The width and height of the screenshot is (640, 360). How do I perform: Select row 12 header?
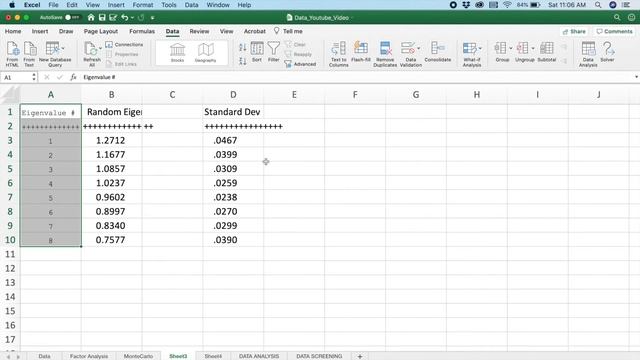(10, 269)
